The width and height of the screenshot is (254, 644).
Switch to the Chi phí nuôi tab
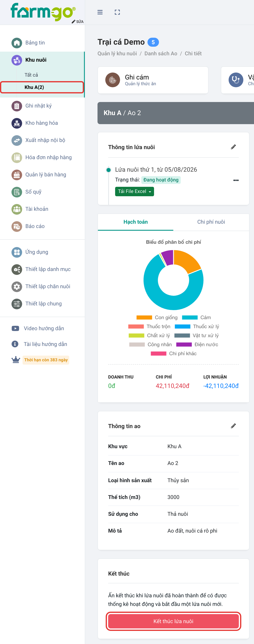pyautogui.click(x=211, y=222)
